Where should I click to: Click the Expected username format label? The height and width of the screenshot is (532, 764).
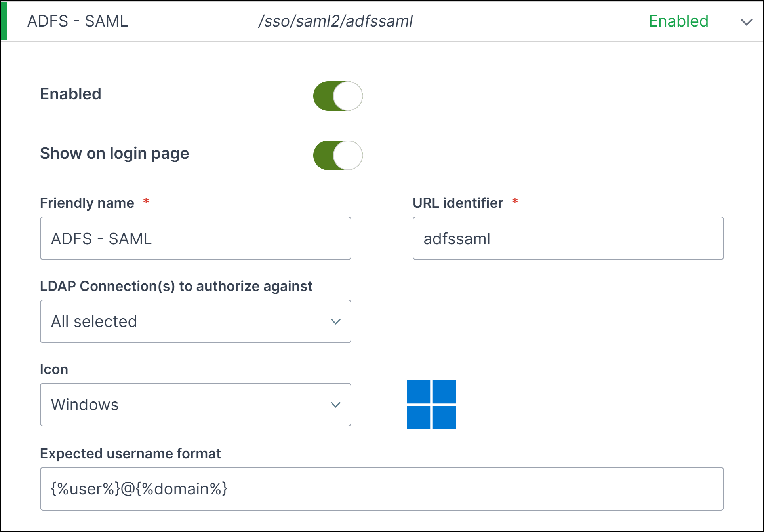pyautogui.click(x=130, y=454)
